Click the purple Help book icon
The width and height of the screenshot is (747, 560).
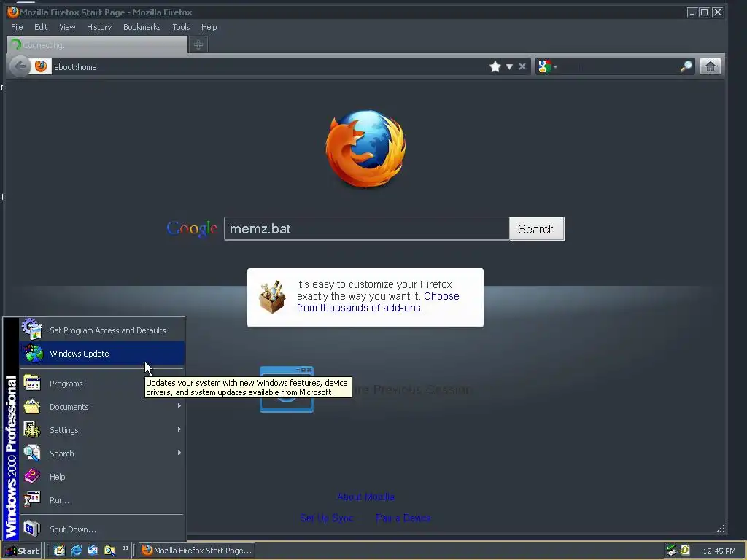click(32, 476)
